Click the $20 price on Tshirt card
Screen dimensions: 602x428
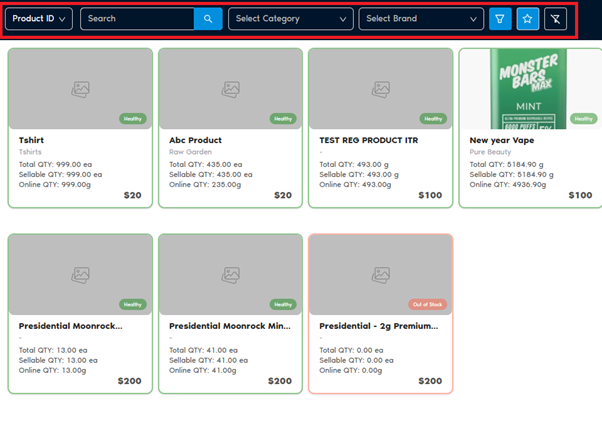click(x=132, y=195)
